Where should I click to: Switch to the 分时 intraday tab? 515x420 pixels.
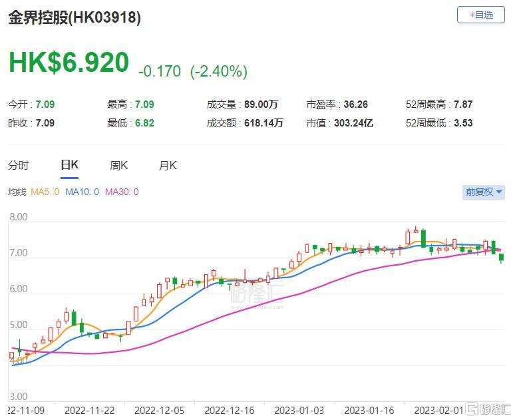19,165
